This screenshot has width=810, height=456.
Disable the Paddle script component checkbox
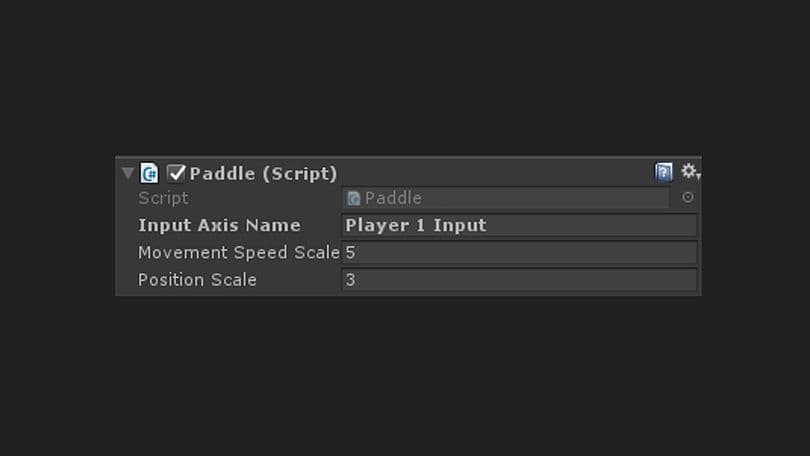[x=176, y=173]
